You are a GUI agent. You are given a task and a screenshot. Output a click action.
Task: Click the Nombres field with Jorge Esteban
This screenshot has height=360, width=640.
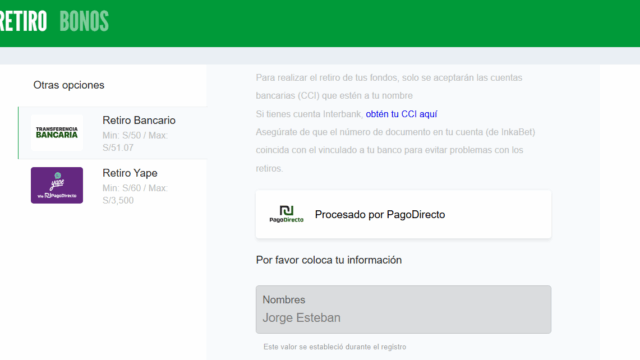point(403,309)
